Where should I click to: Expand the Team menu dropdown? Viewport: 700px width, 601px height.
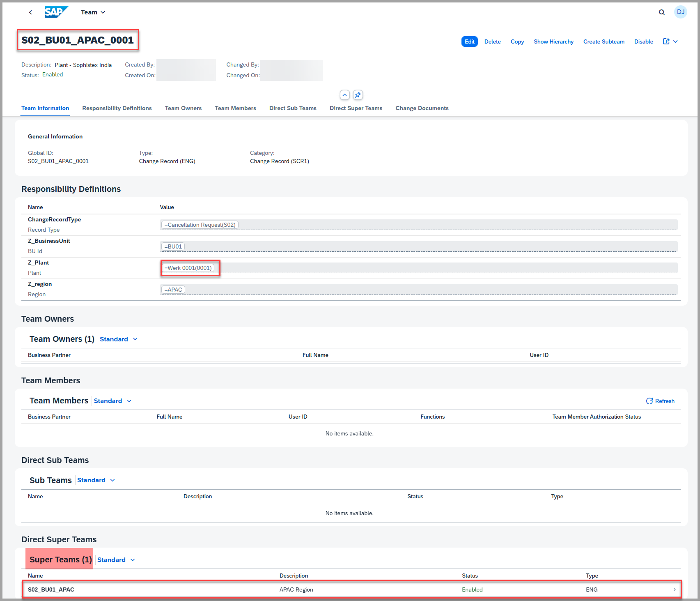[x=93, y=12]
